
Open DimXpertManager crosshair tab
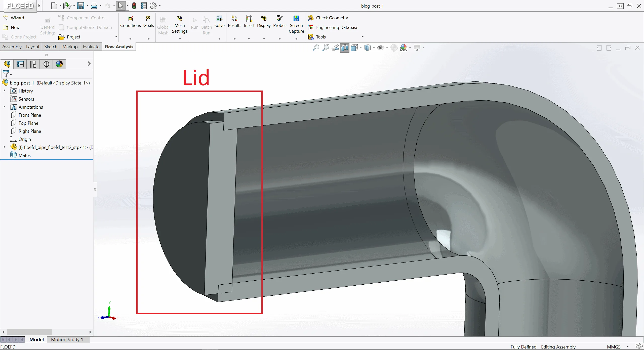click(x=46, y=64)
